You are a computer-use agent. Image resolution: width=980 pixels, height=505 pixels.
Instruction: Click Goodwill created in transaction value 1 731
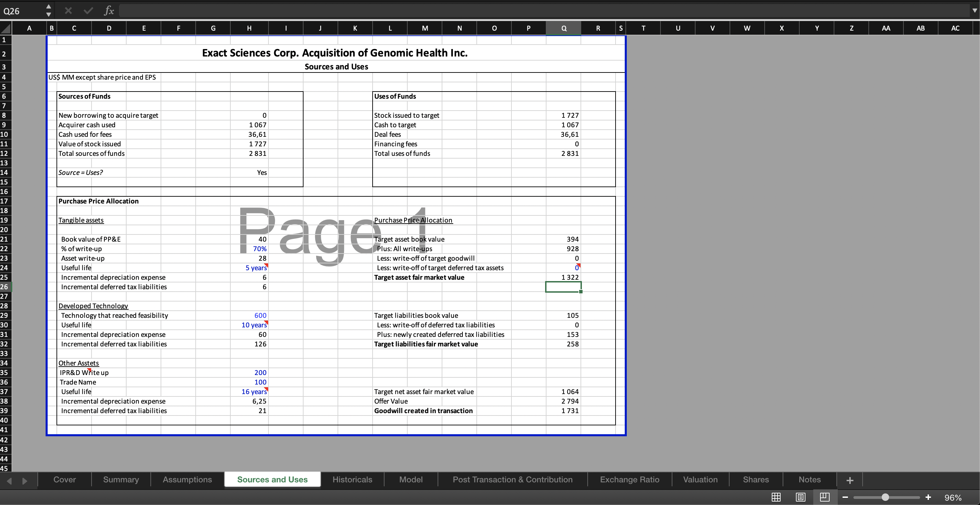coord(563,411)
